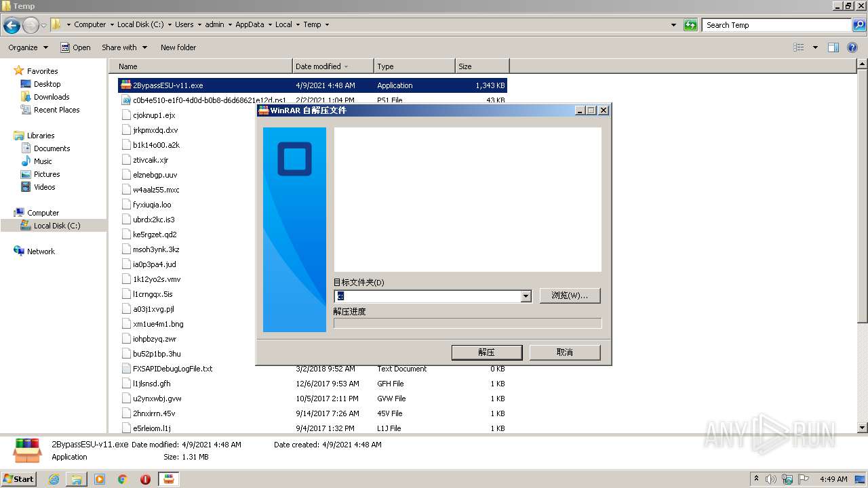Click the refresh icon beside address bar
The image size is (868, 488).
pyautogui.click(x=690, y=25)
